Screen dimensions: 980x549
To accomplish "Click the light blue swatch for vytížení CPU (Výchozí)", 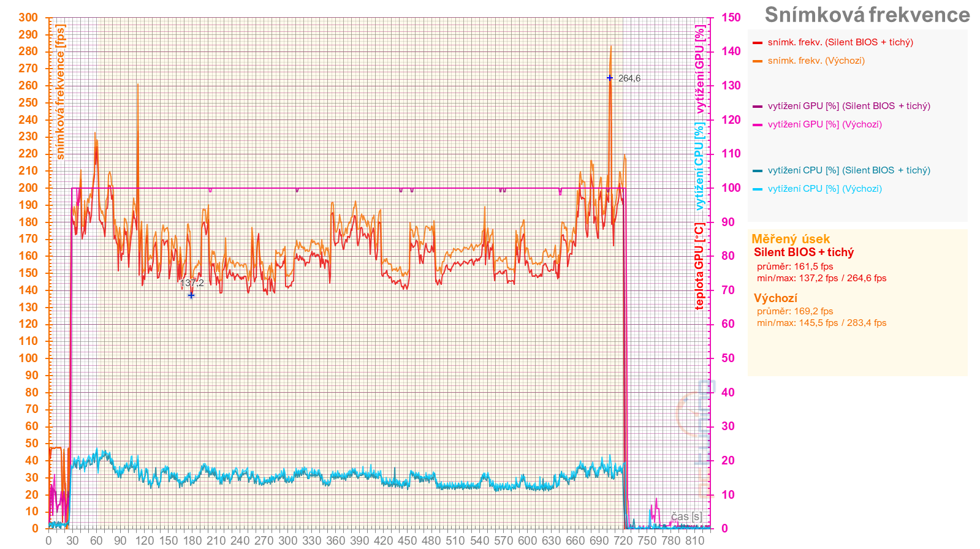I will pyautogui.click(x=758, y=189).
